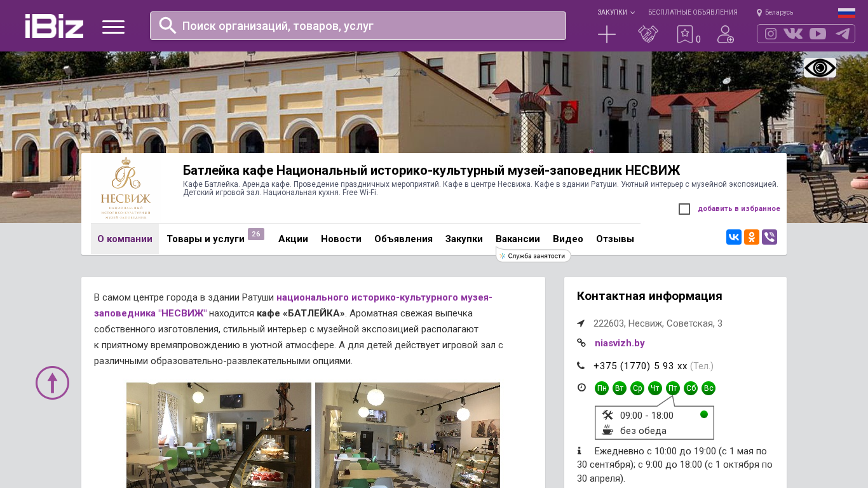Screen dimensions: 868x488
Task: Select Thursday (Чт) schedule circle
Action: point(655,388)
